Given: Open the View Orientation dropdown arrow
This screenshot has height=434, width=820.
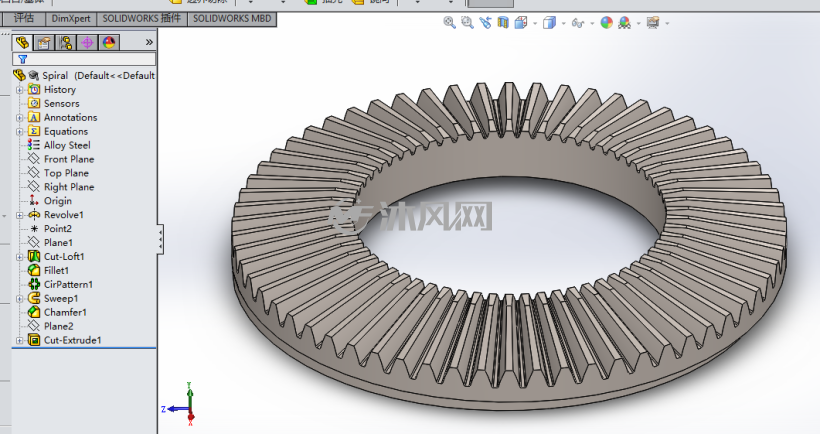Looking at the screenshot, I should (534, 23).
